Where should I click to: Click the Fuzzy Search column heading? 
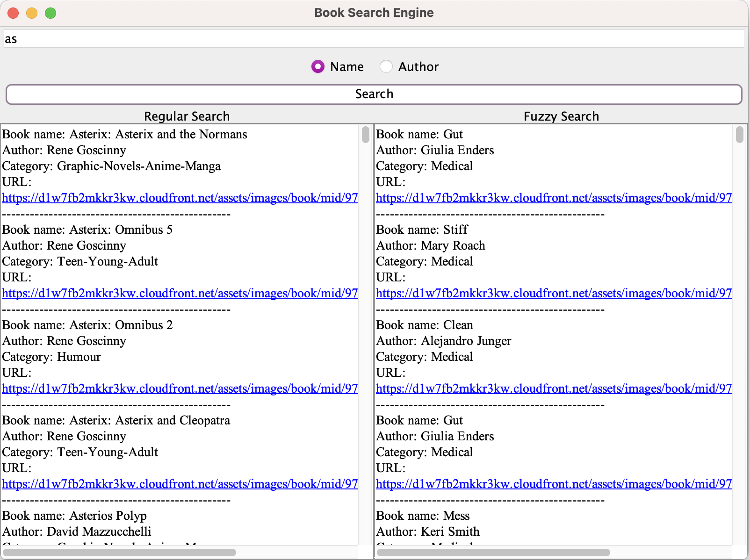pos(561,116)
